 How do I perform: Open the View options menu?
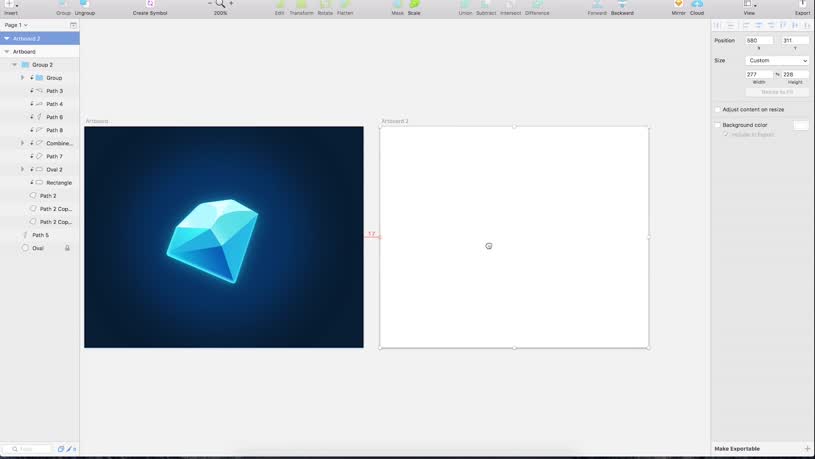[x=749, y=4]
